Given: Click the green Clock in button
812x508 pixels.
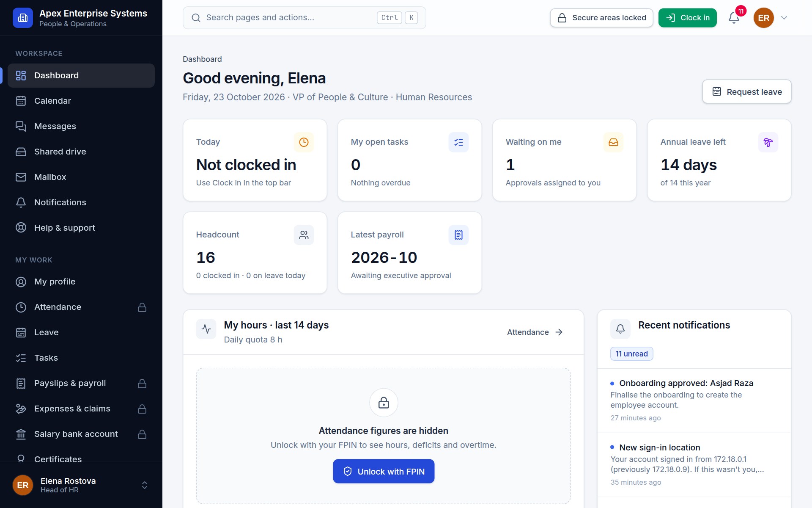Looking at the screenshot, I should [x=687, y=18].
